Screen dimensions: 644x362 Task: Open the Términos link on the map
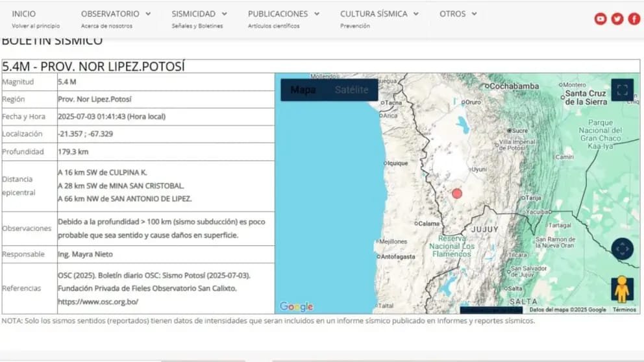click(x=624, y=310)
